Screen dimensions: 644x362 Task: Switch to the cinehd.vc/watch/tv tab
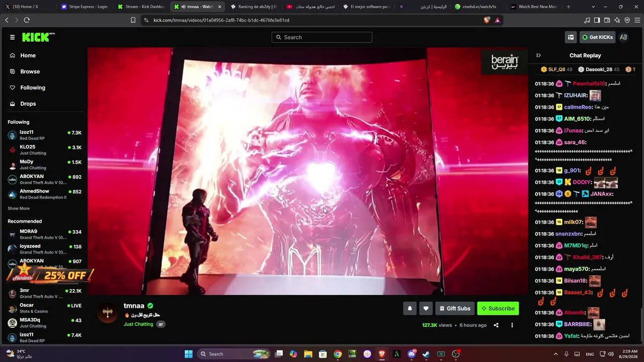pos(478,7)
